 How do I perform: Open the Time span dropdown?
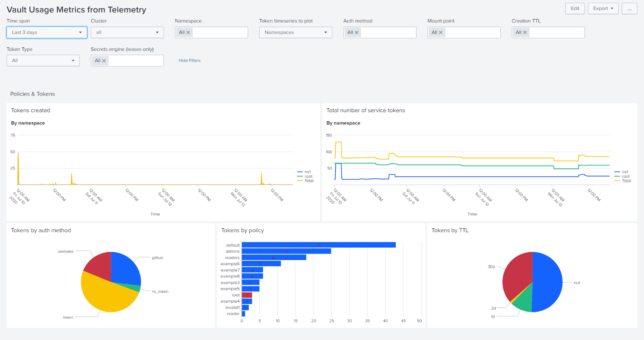point(47,32)
